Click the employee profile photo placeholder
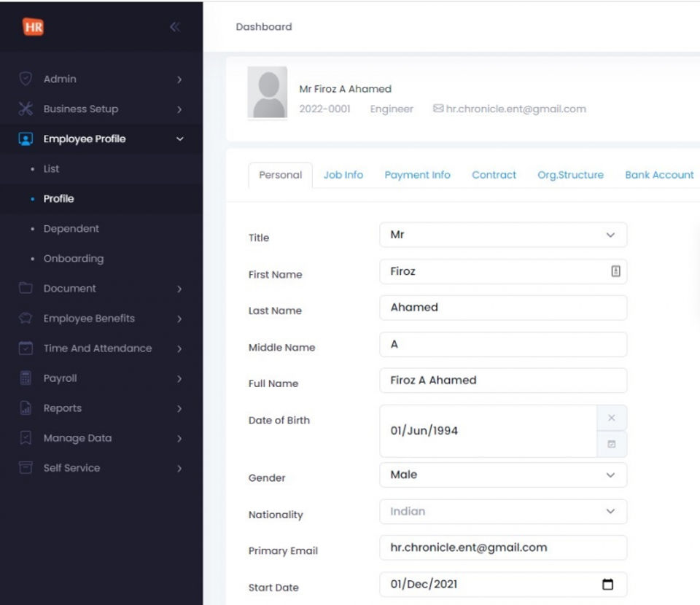Image resolution: width=700 pixels, height=605 pixels. tap(267, 93)
